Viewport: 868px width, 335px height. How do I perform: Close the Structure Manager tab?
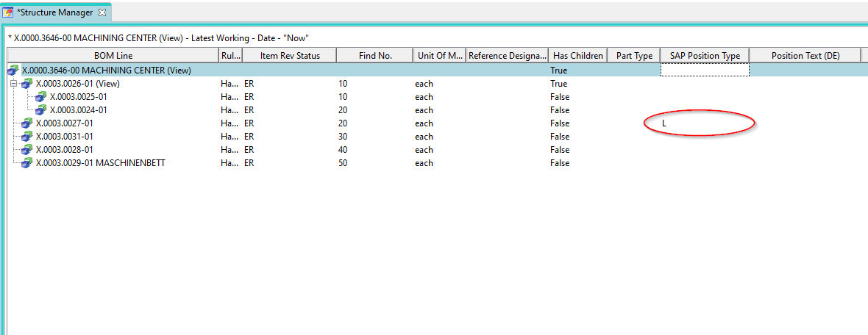click(102, 12)
